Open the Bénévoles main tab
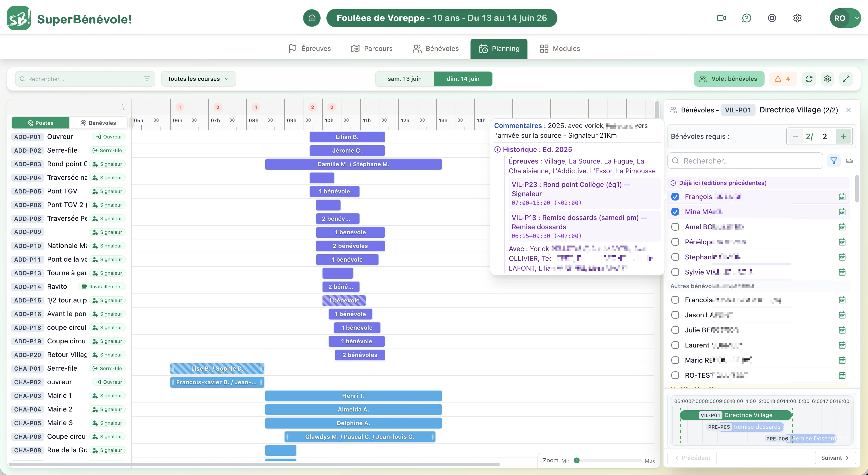This screenshot has width=868, height=475. tap(436, 48)
